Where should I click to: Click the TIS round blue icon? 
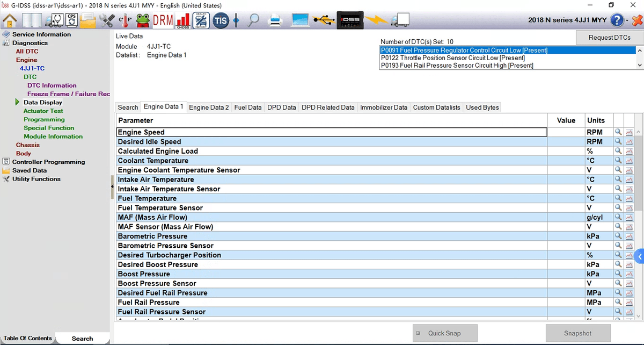(x=221, y=21)
